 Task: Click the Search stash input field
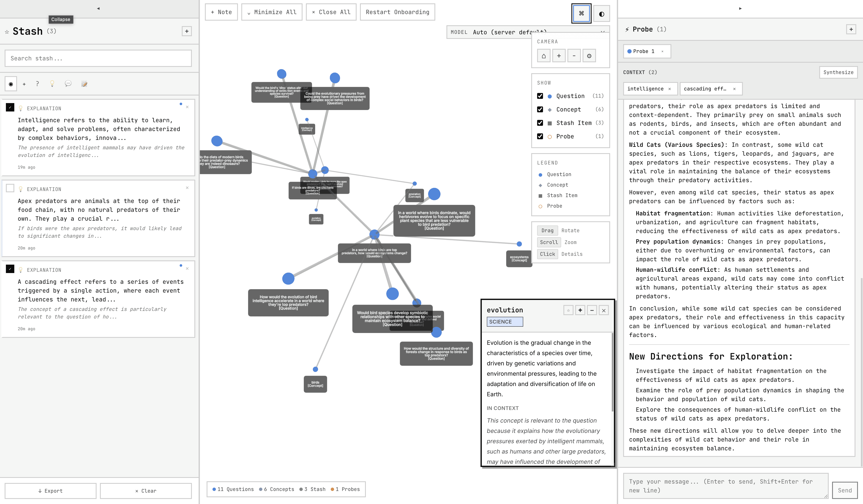(x=98, y=58)
